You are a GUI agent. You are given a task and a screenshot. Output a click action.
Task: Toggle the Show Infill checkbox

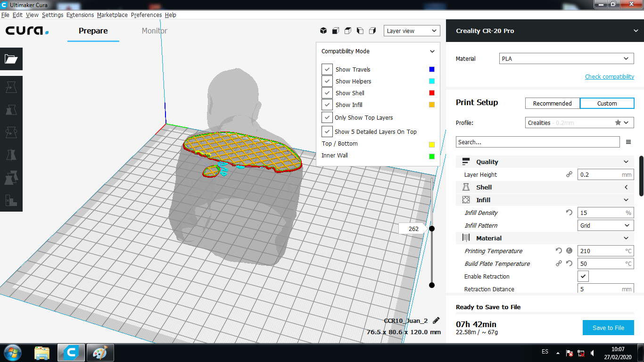[327, 105]
